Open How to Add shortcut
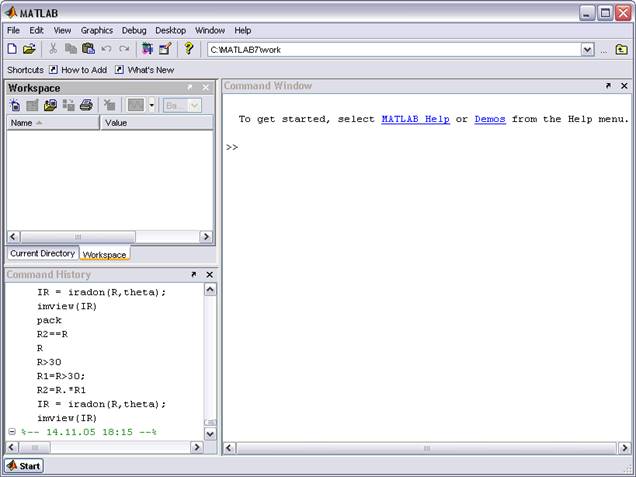636x477 pixels. click(x=78, y=70)
